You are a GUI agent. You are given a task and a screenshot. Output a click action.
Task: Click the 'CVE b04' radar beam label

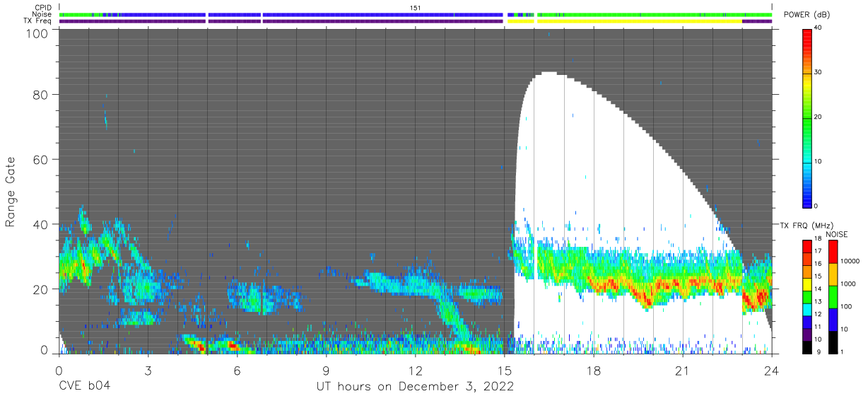84,386
